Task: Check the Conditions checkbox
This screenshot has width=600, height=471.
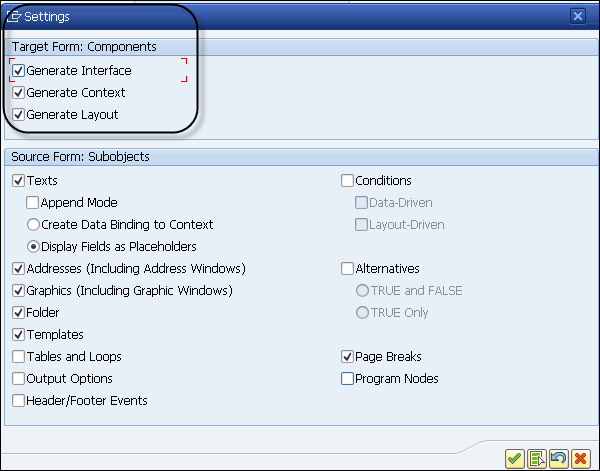Action: (347, 181)
